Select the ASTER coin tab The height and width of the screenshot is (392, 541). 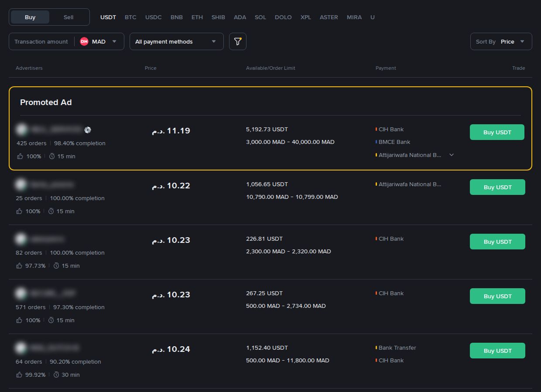coord(329,17)
